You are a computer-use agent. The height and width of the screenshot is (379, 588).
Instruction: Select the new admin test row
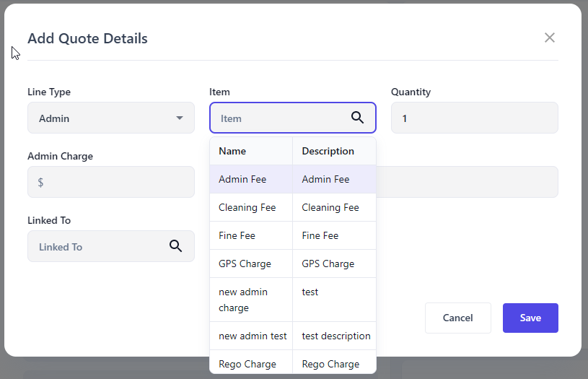click(x=253, y=336)
